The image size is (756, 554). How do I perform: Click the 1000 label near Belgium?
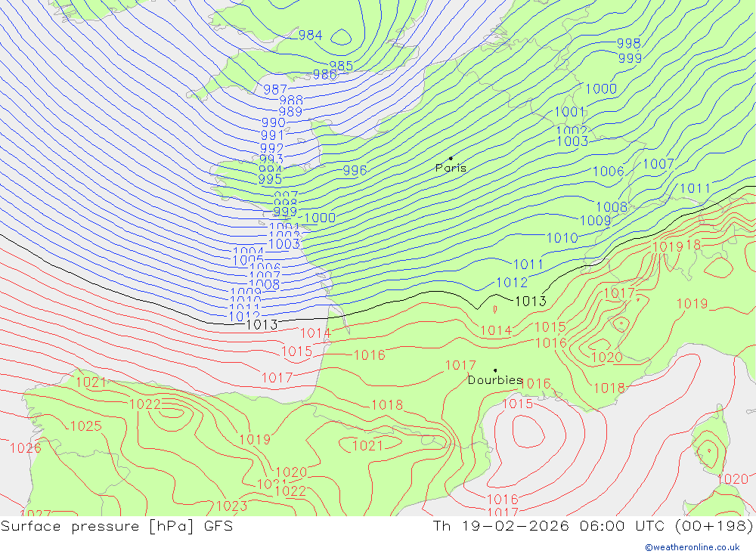tap(601, 88)
